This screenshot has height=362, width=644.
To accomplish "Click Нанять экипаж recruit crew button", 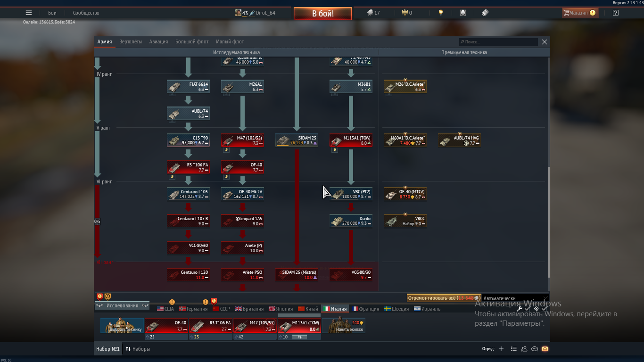I will [344, 326].
